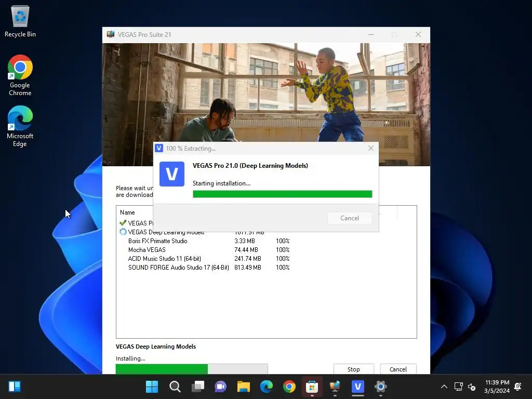The width and height of the screenshot is (532, 399).
Task: Click the Name column header
Action: point(128,212)
